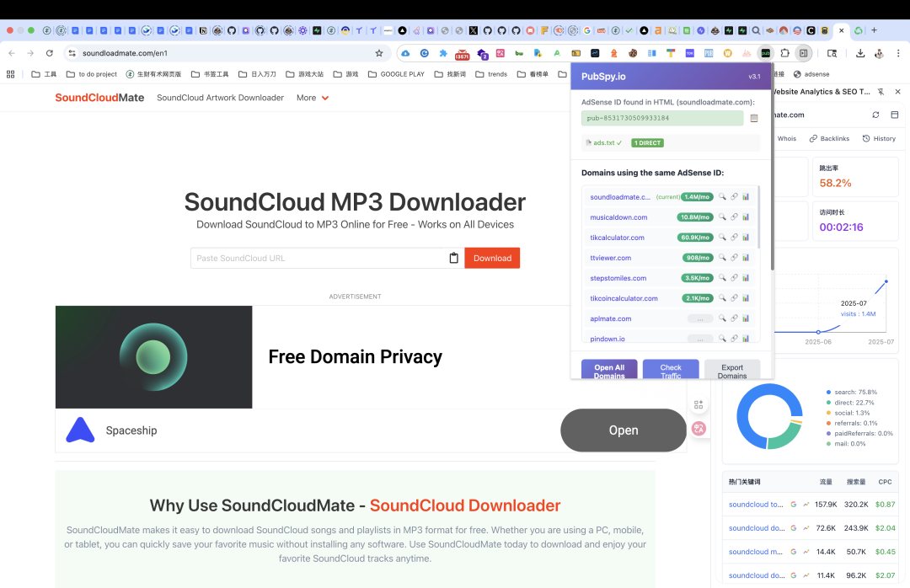Open the pindown.io domain link

[608, 339]
